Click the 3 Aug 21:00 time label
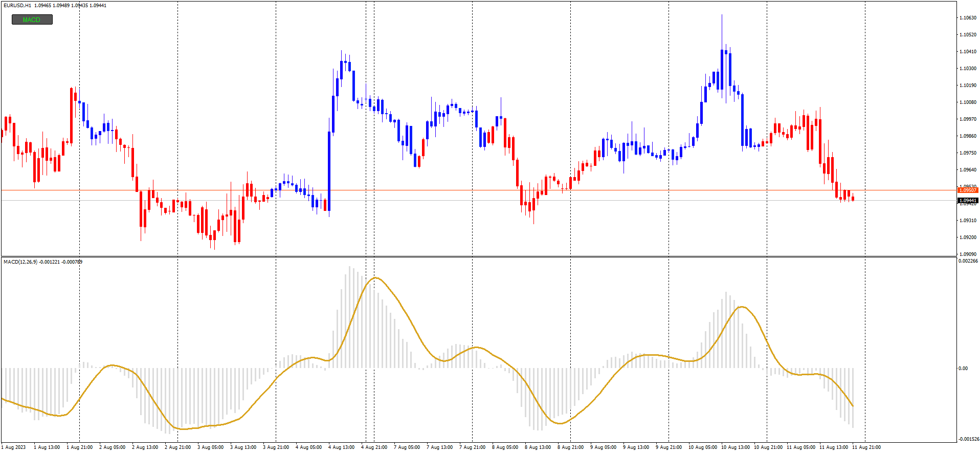The width and height of the screenshot is (980, 453). 276,447
